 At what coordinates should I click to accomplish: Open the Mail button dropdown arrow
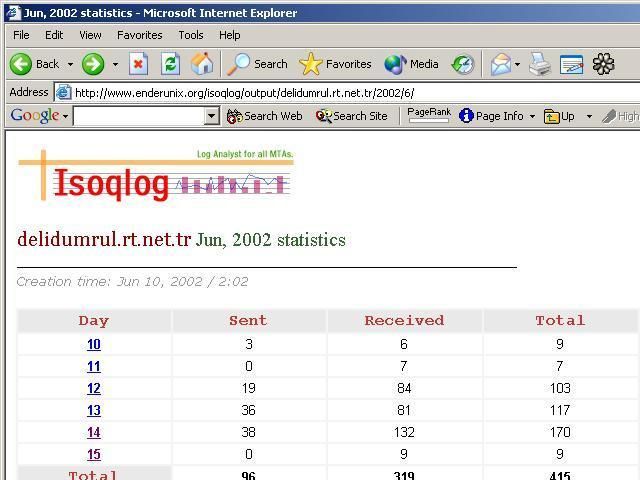[517, 64]
